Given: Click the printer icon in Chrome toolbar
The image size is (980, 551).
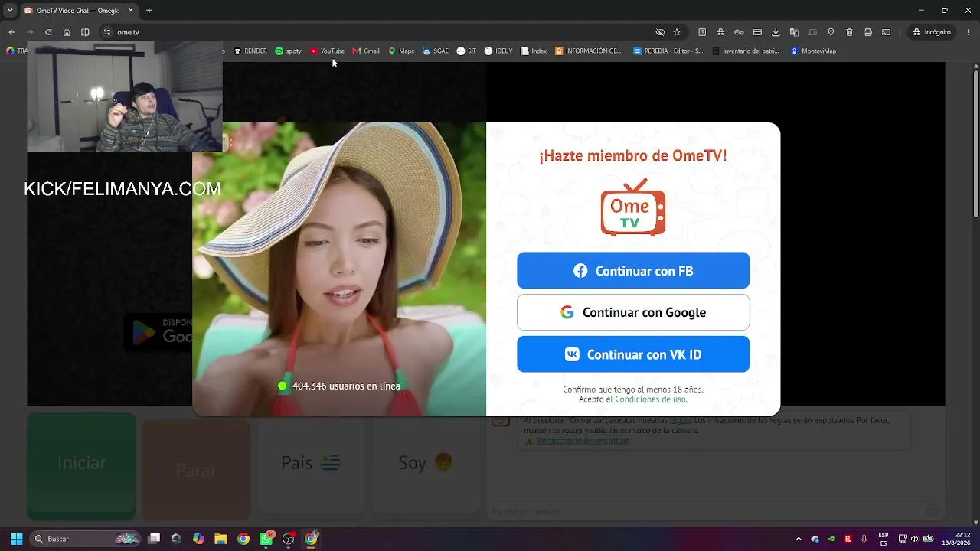Looking at the screenshot, I should [x=867, y=32].
